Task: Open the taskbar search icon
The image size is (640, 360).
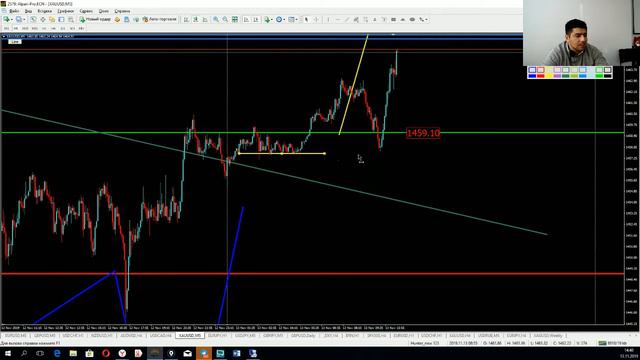Action: [x=24, y=353]
